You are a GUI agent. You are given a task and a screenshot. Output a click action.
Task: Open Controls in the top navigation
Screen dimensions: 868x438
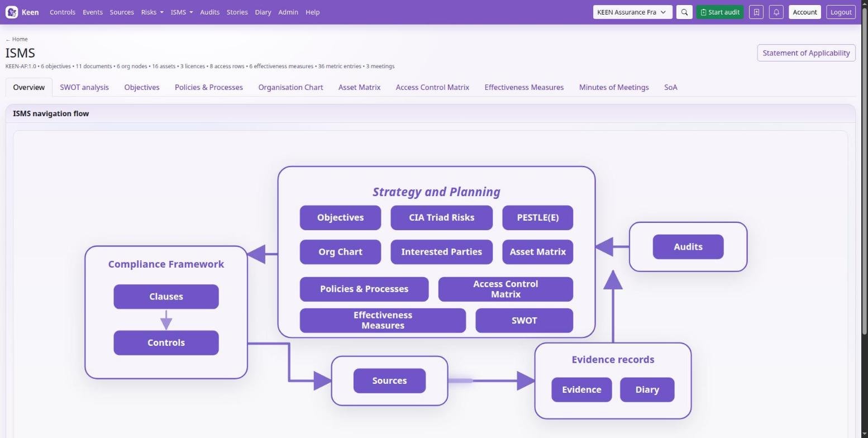click(63, 12)
